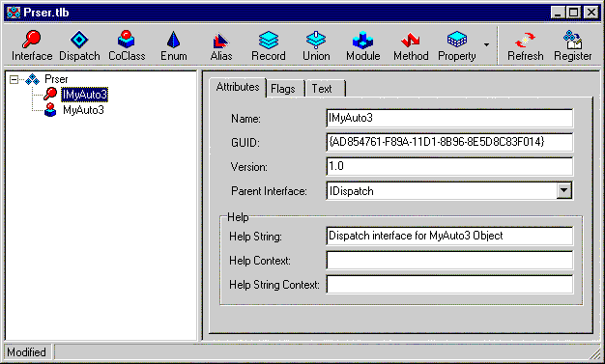The width and height of the screenshot is (605, 364).
Task: Add a new Dispatch interface
Action: [x=79, y=45]
